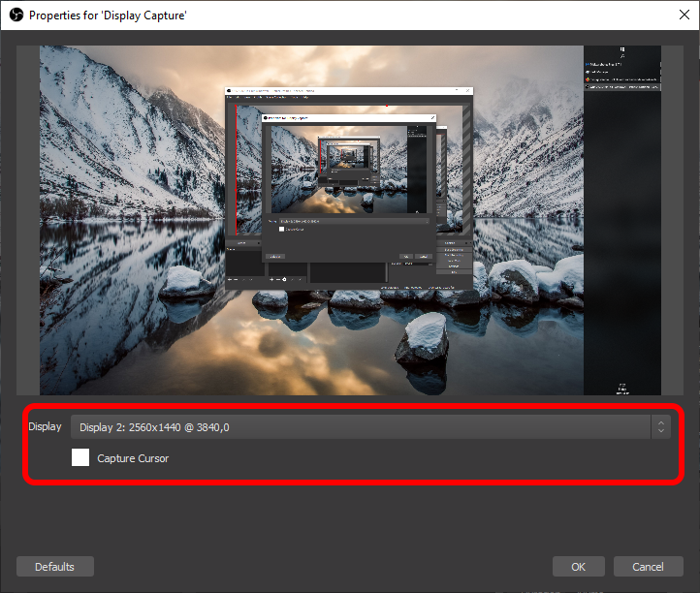700x593 pixels.
Task: Click the Defaults button
Action: 55,566
